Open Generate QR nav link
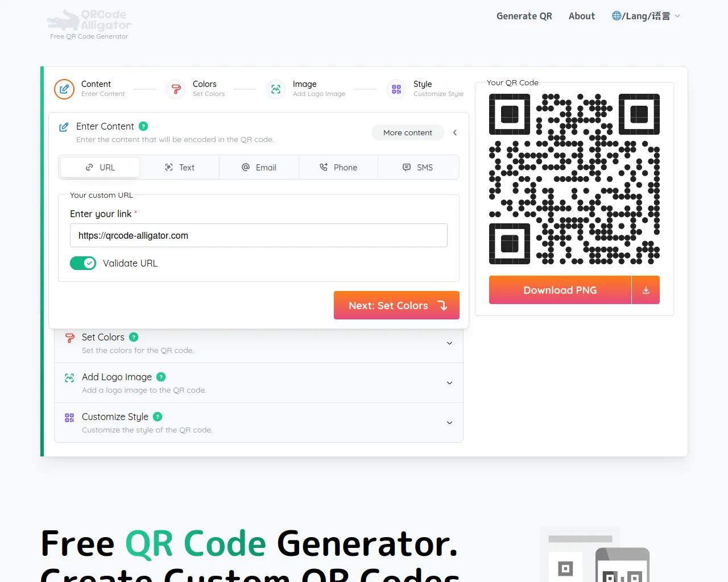The height and width of the screenshot is (582, 728). pos(524,16)
